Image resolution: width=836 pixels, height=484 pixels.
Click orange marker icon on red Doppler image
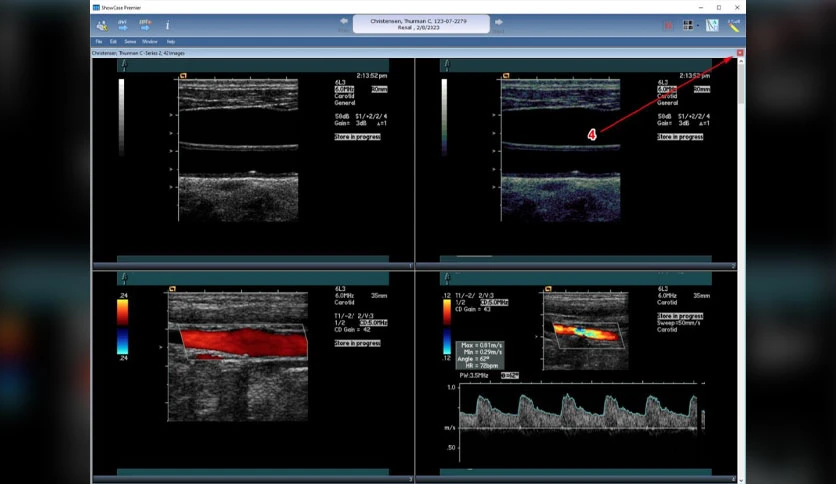coord(172,289)
